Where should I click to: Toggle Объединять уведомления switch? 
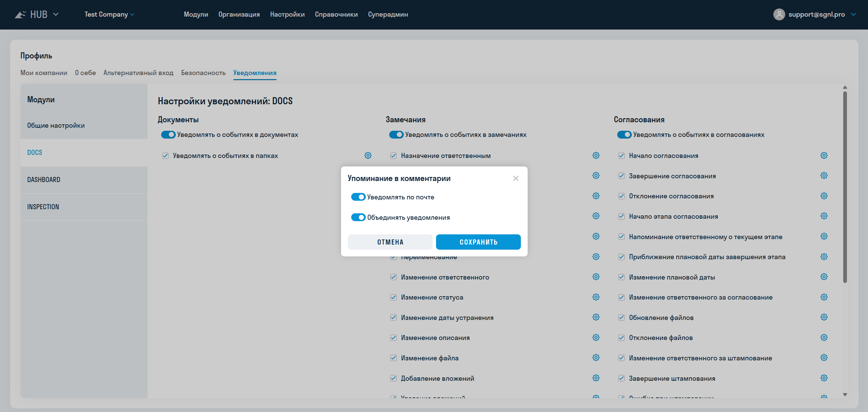(x=358, y=217)
